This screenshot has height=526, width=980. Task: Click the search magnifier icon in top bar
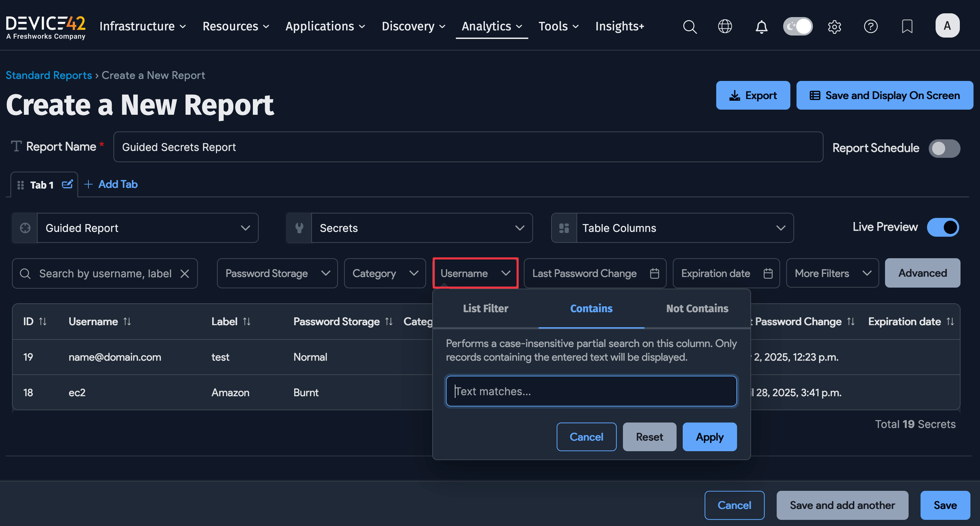(x=689, y=27)
